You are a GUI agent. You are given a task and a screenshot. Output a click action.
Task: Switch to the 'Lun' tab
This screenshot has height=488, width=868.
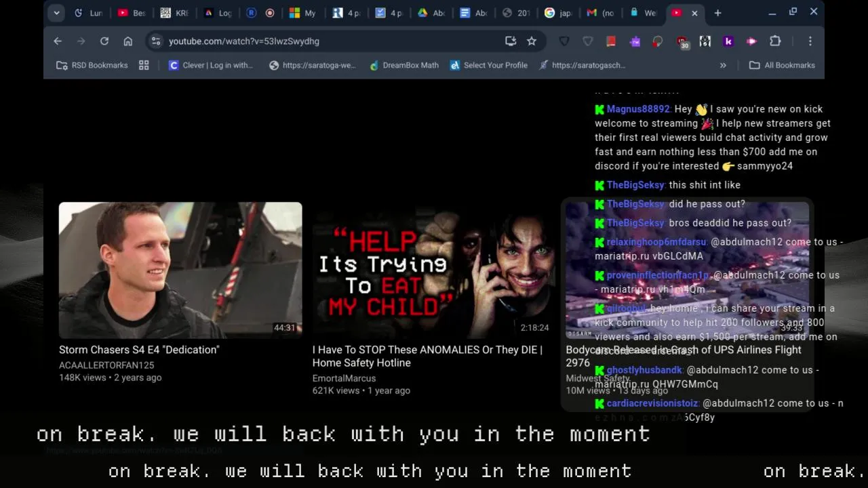click(90, 13)
